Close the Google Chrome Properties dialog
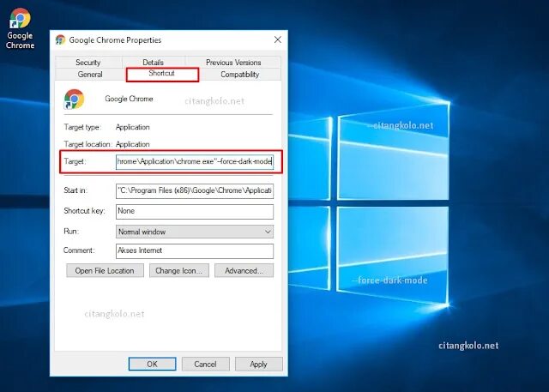Image resolution: width=549 pixels, height=392 pixels. 278,39
